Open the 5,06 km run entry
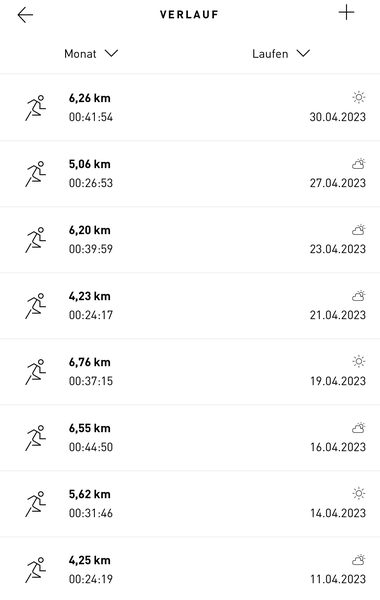Screen dimensions: 380x600 click(190, 174)
